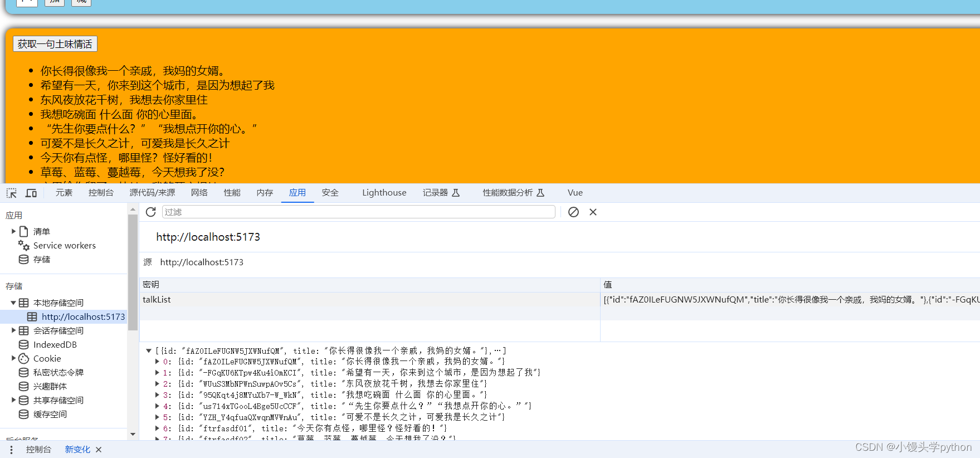Select the 应用 tab
The height and width of the screenshot is (458, 980).
coord(298,193)
